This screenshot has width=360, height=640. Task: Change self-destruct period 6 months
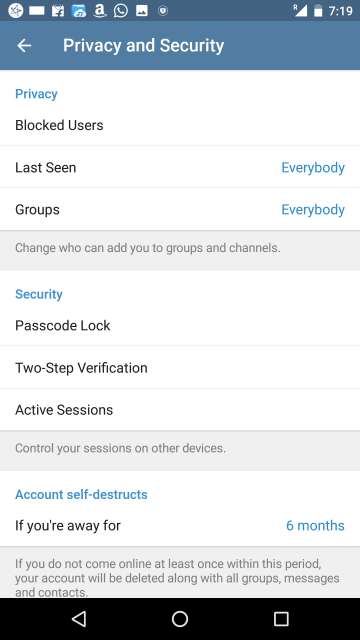pos(315,525)
